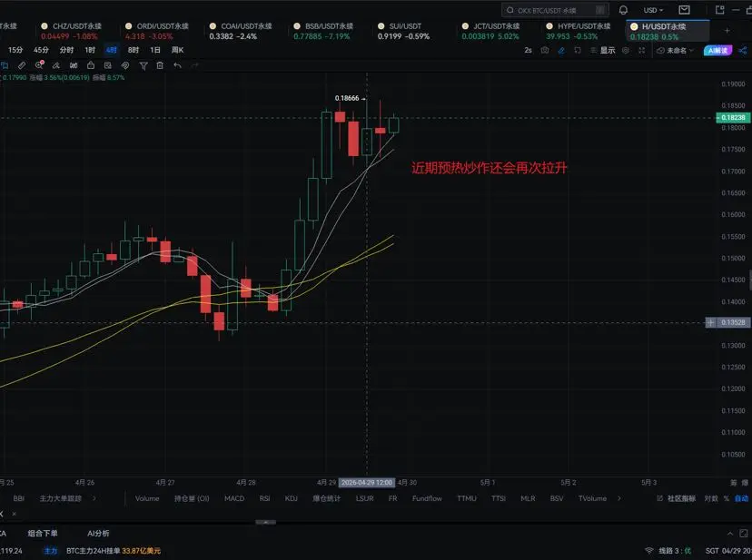
Task: Open the chart settings gear icon
Action: click(x=626, y=50)
